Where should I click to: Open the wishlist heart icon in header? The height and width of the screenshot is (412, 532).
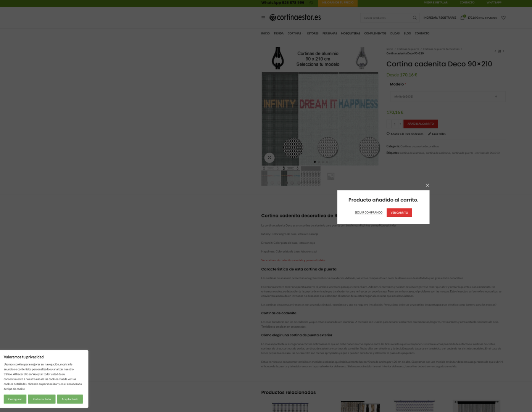[x=503, y=18]
